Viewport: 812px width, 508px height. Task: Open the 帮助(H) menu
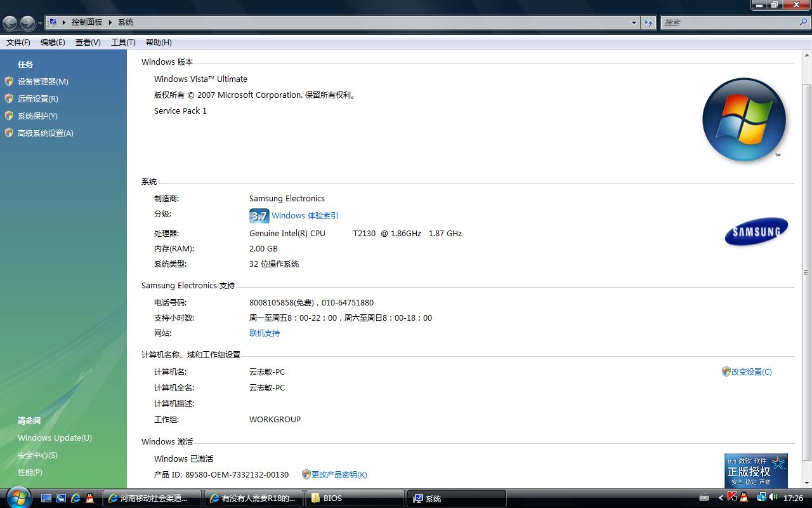[159, 42]
